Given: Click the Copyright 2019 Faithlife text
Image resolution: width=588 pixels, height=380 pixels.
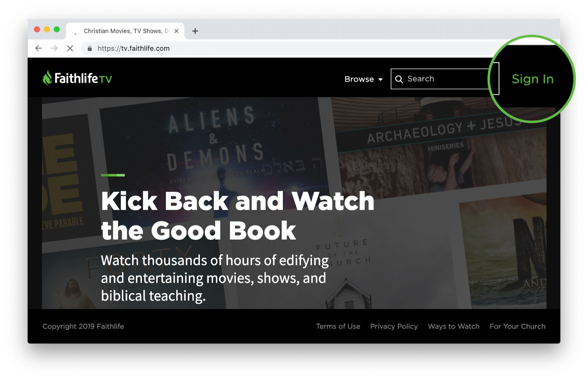Looking at the screenshot, I should 83,326.
